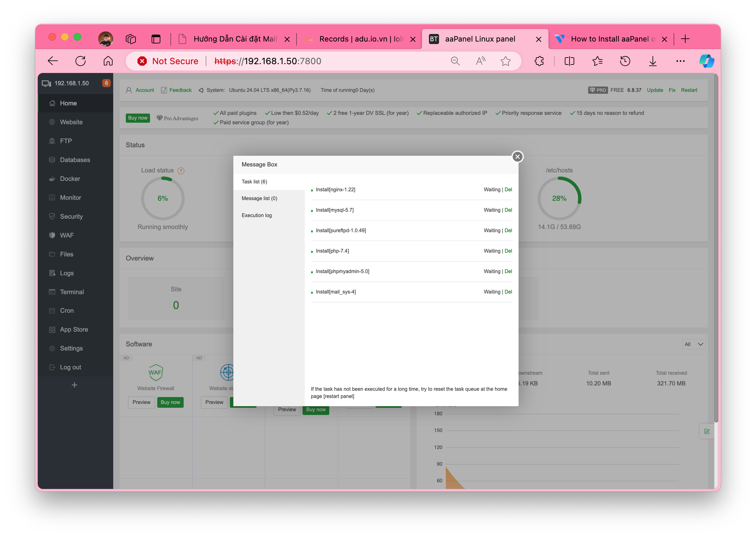This screenshot has width=756, height=538.
Task: Delete the Install[nginx-1.22] task
Action: pos(508,190)
